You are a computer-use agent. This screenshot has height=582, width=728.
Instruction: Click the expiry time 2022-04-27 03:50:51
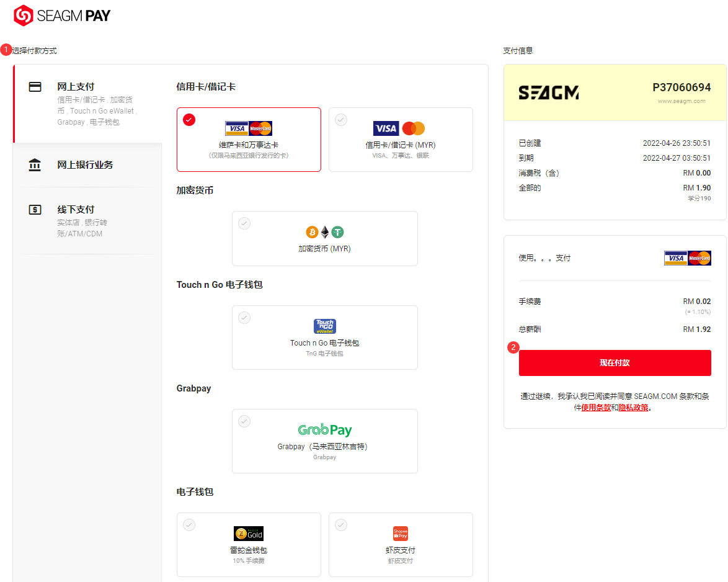(x=677, y=158)
